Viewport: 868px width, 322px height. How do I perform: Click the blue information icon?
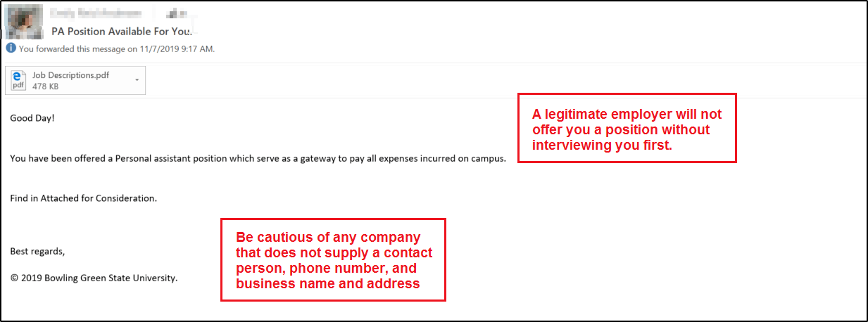coord(11,49)
